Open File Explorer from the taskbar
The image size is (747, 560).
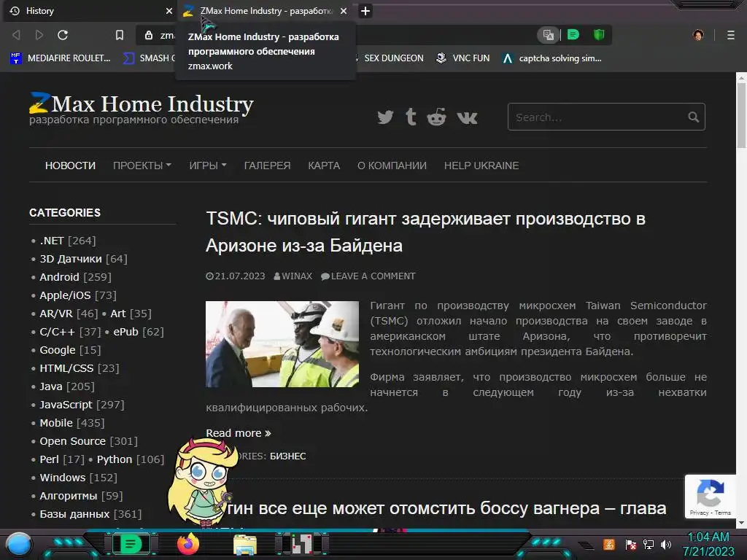coord(245,545)
